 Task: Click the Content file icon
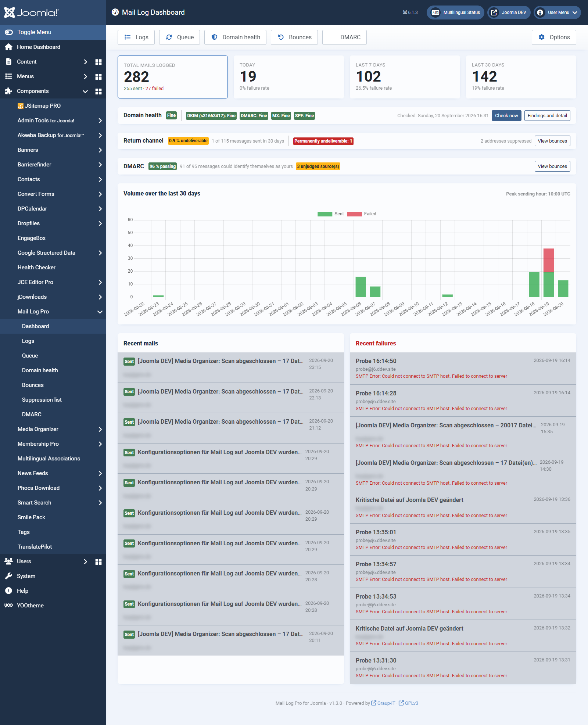coord(9,62)
